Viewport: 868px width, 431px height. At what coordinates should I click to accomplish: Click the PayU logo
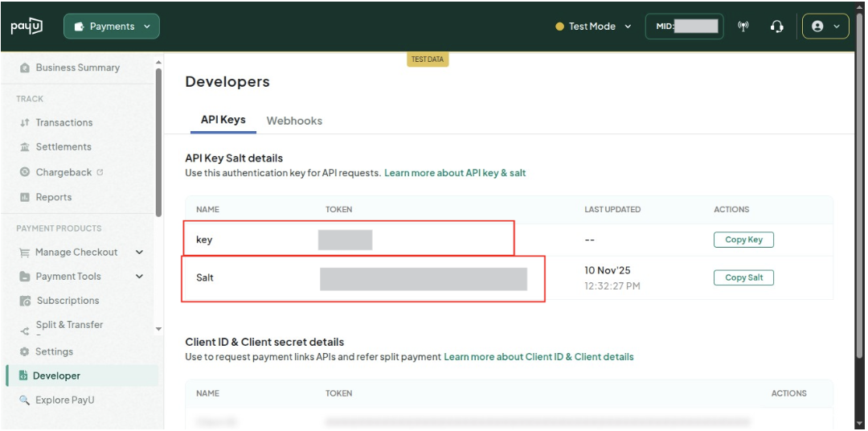point(27,26)
